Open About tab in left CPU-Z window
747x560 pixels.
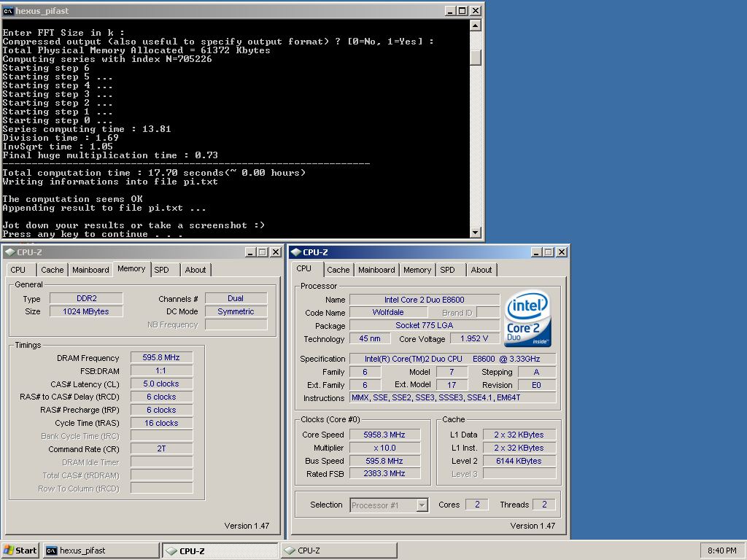(x=196, y=270)
